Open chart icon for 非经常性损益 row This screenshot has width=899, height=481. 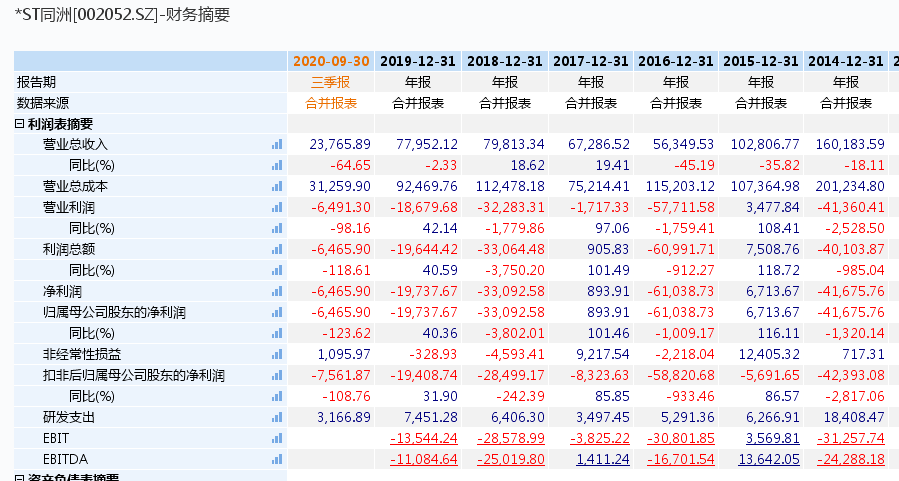point(277,354)
